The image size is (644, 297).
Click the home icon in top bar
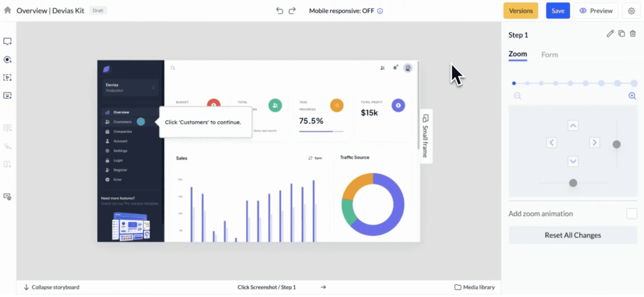pyautogui.click(x=8, y=10)
